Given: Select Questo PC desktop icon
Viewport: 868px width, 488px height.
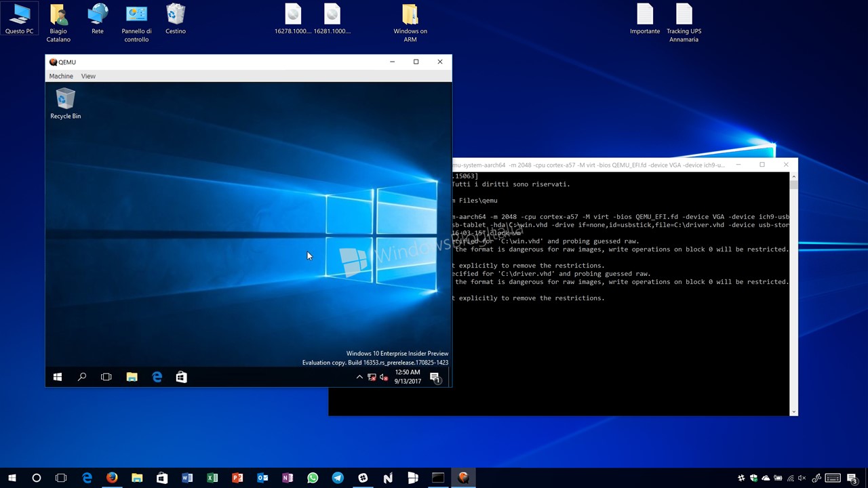Looking at the screenshot, I should tap(20, 18).
